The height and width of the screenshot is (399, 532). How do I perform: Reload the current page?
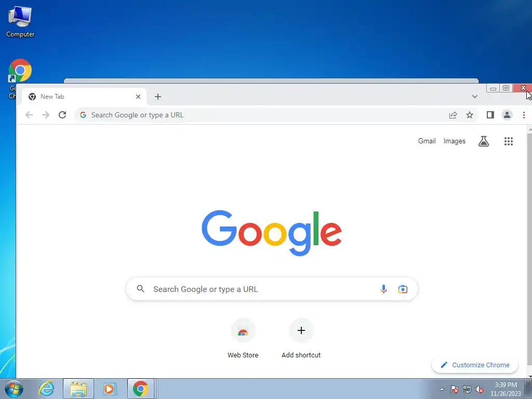(x=62, y=115)
